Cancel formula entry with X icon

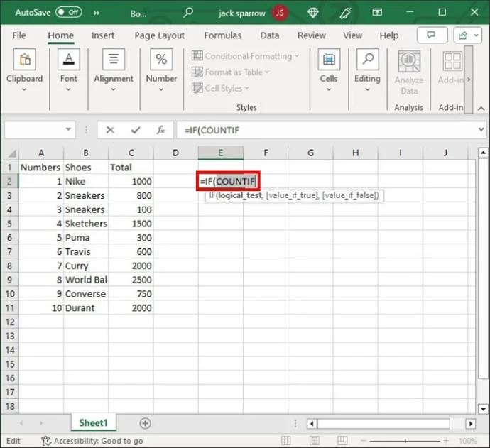110,130
